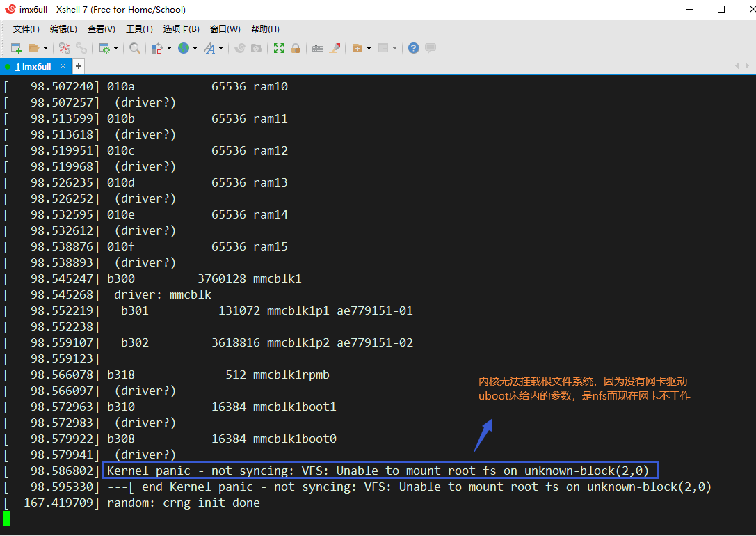The image size is (756, 536).
Task: Open the 工具(T) menu
Action: point(139,29)
